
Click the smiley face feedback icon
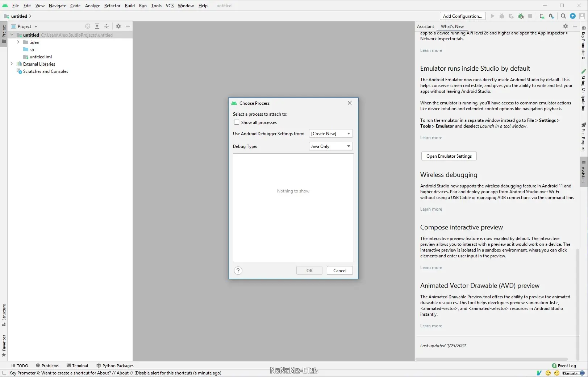click(548, 373)
